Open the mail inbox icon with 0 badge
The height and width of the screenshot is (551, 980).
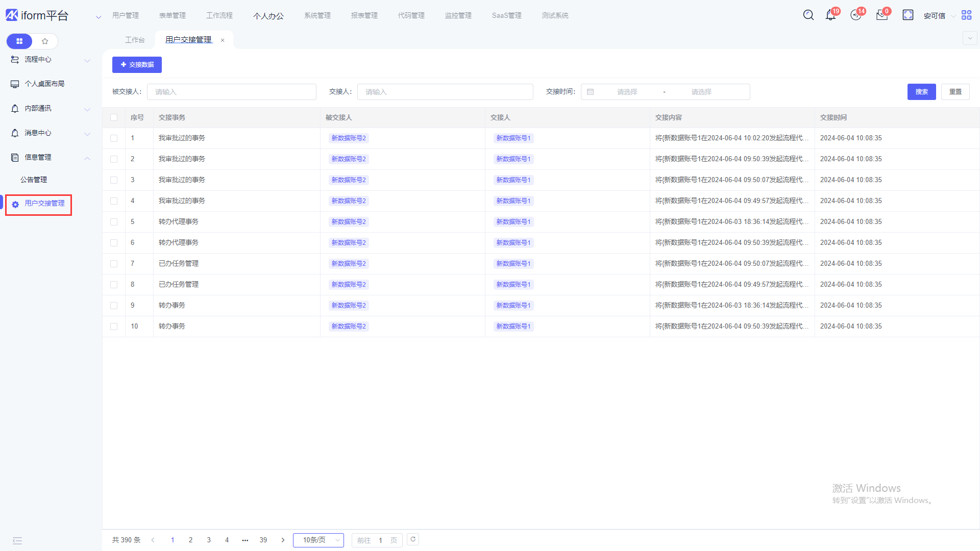click(x=881, y=15)
